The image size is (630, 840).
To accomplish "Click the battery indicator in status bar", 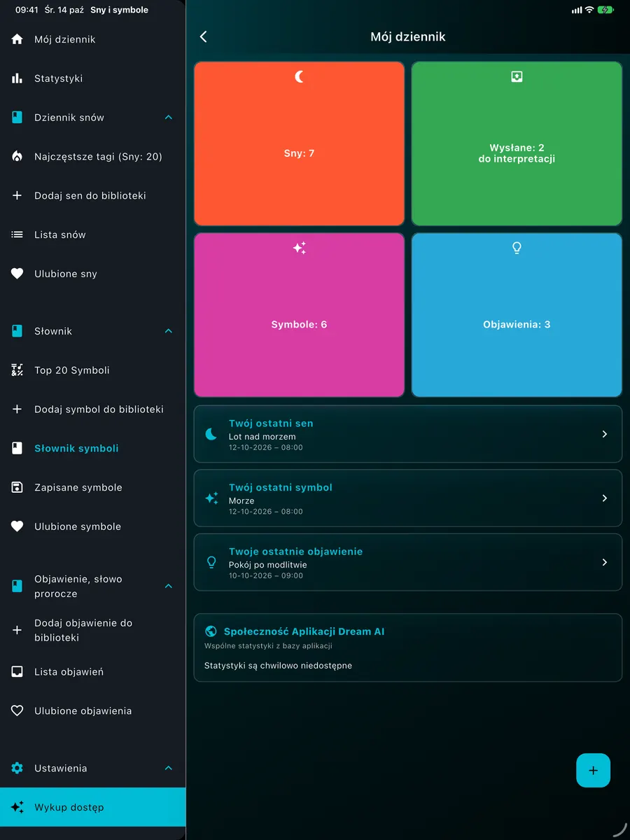I will [x=605, y=10].
